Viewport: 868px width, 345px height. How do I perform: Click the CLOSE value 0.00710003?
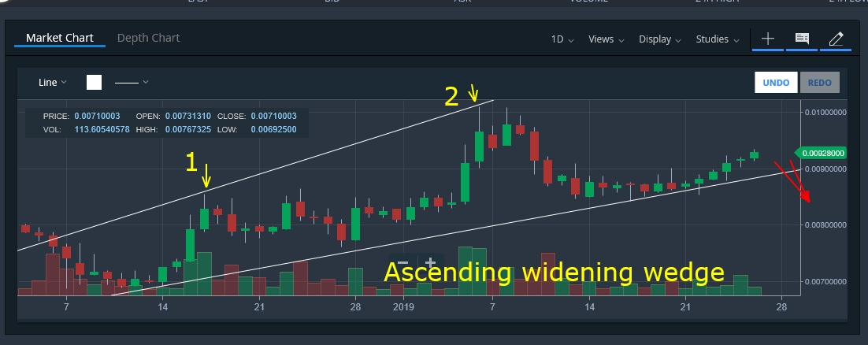[273, 117]
